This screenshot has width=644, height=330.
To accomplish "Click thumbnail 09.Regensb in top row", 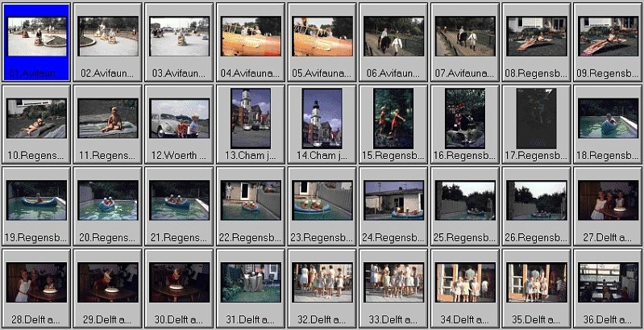I will coord(608,37).
